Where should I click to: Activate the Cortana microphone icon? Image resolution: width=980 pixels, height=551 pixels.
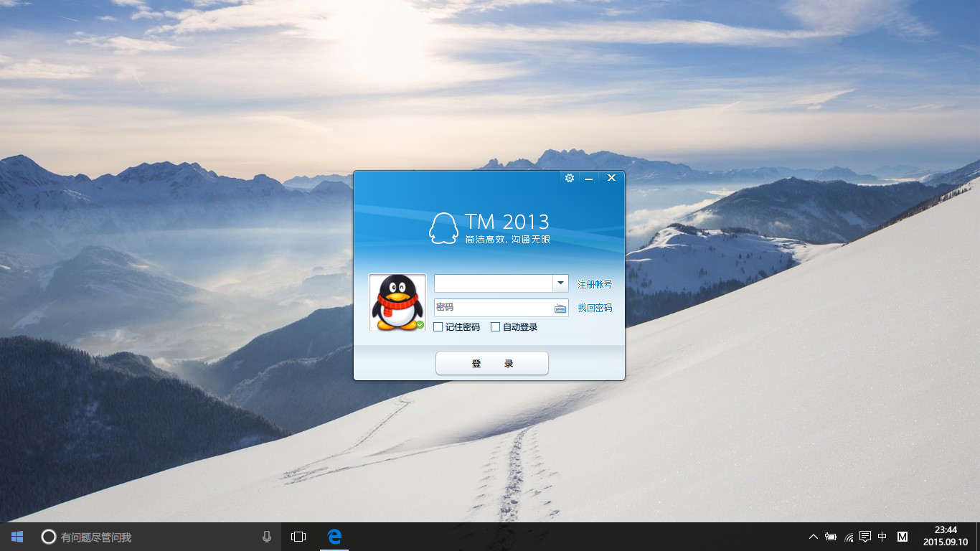(267, 537)
